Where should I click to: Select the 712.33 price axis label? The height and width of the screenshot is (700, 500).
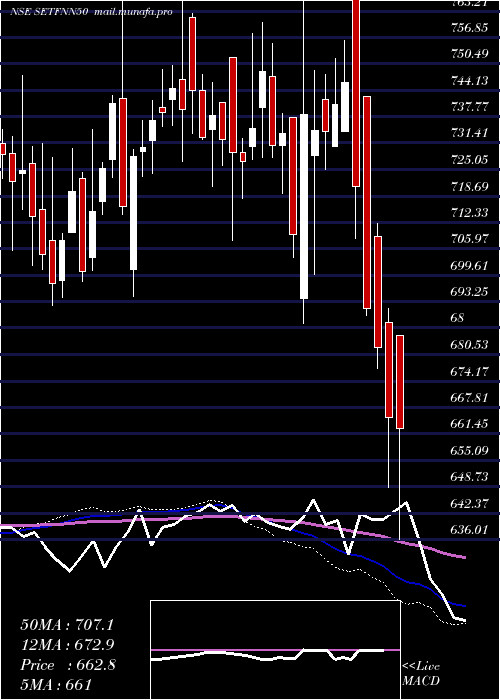(x=470, y=212)
